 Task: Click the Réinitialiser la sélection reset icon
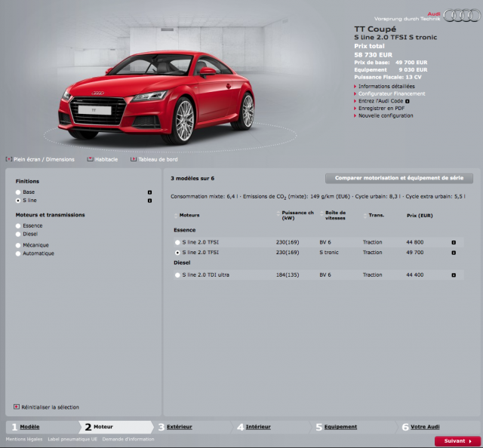tap(17, 407)
